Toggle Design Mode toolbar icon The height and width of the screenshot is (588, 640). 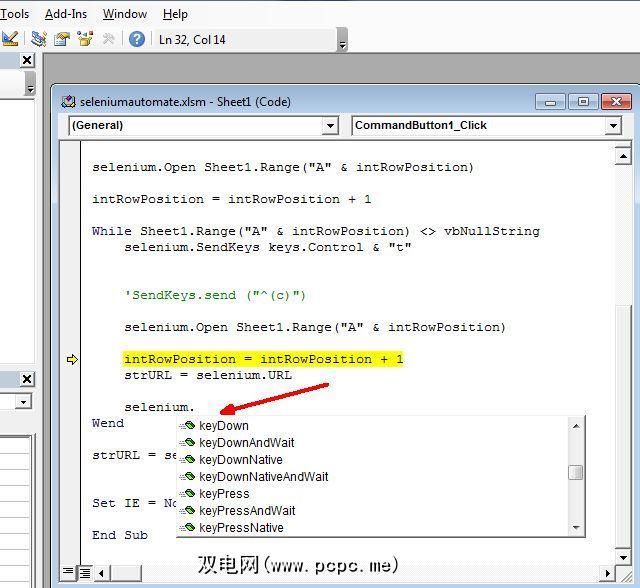[x=10, y=39]
